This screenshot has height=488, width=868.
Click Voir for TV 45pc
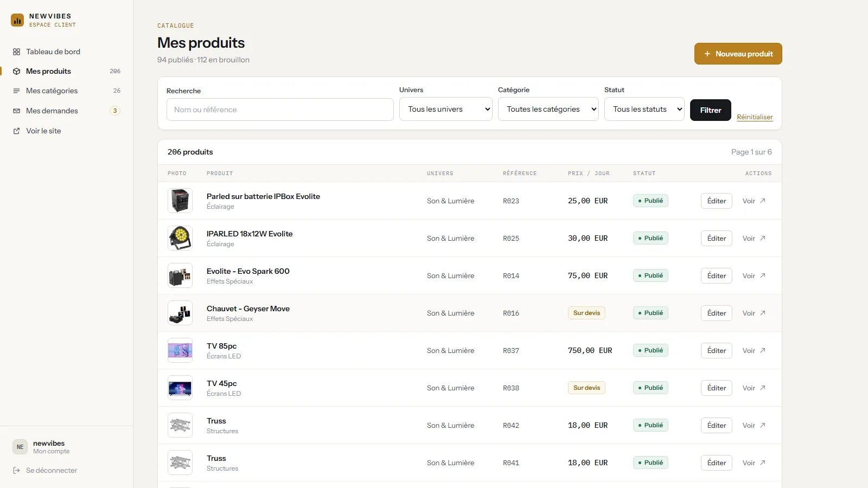click(754, 388)
